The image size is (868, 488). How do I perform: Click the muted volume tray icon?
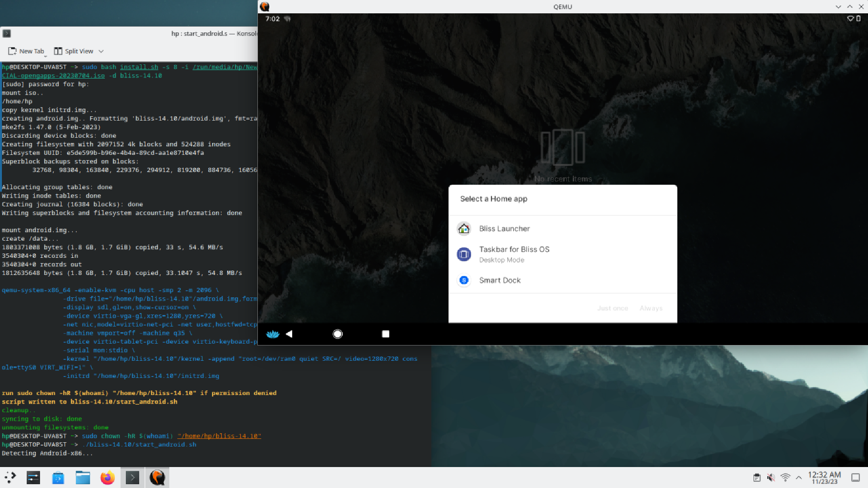point(771,478)
